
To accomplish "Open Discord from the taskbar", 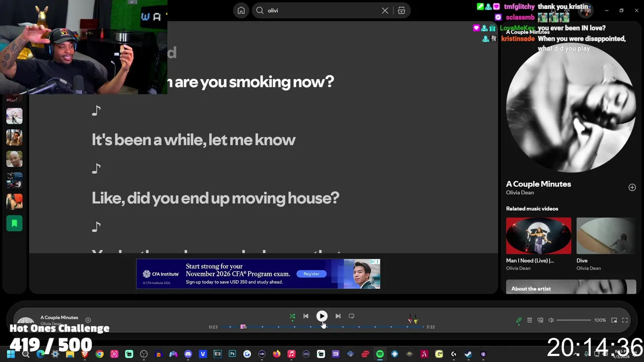I will [x=188, y=354].
